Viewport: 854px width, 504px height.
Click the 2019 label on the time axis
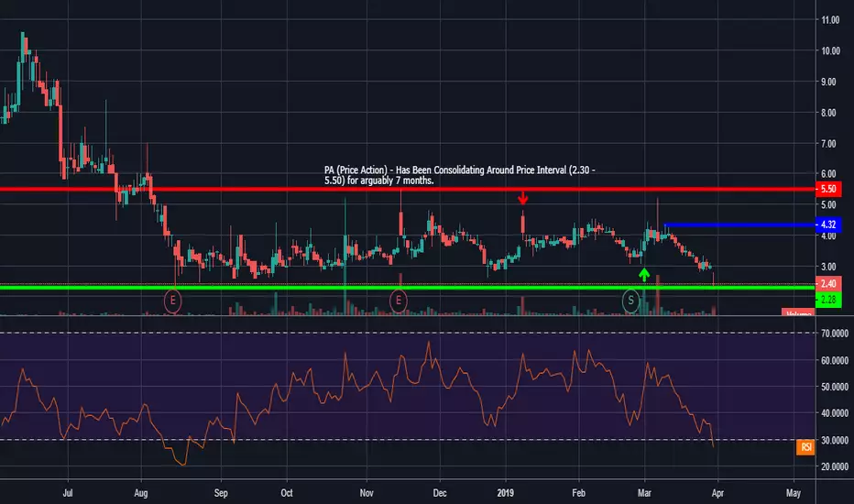pos(506,493)
